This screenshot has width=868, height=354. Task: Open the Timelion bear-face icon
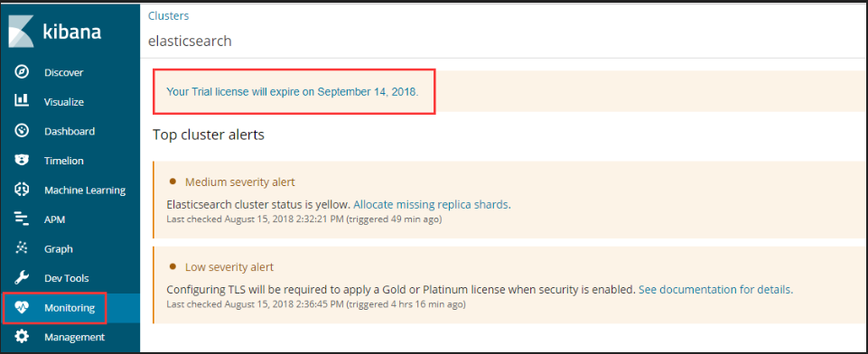tap(22, 161)
